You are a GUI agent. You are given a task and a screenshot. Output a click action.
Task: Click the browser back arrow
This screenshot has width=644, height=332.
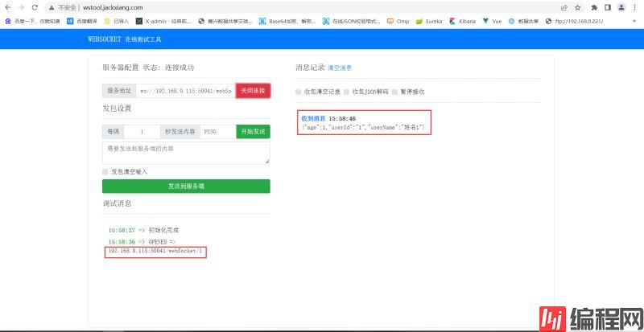click(x=8, y=7)
